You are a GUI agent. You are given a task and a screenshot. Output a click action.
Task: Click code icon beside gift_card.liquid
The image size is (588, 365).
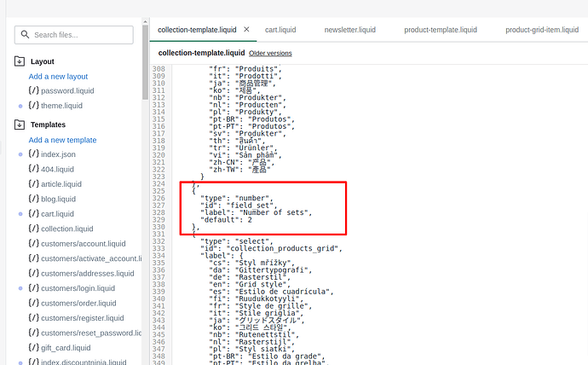click(x=34, y=348)
